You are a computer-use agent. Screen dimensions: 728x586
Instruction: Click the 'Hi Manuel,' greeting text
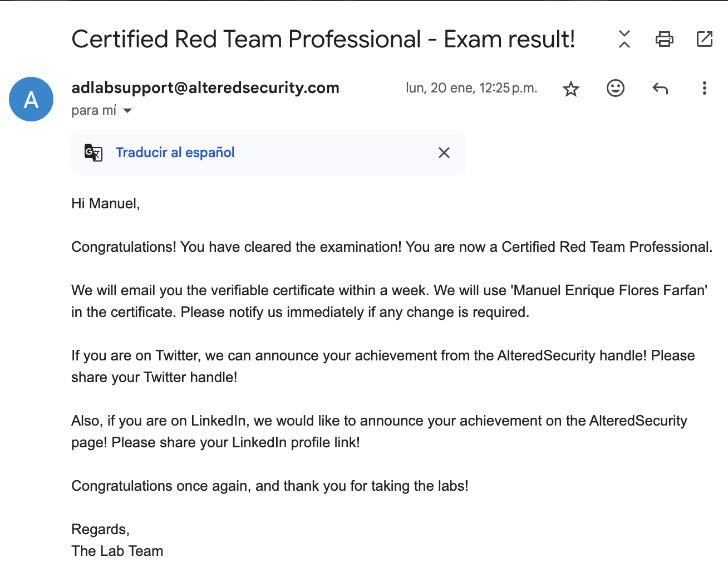click(106, 203)
